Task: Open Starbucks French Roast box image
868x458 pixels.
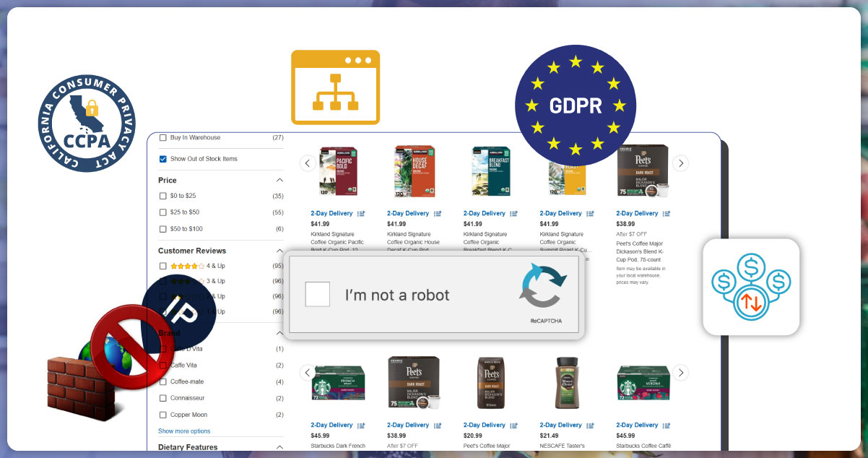Action: click(338, 383)
